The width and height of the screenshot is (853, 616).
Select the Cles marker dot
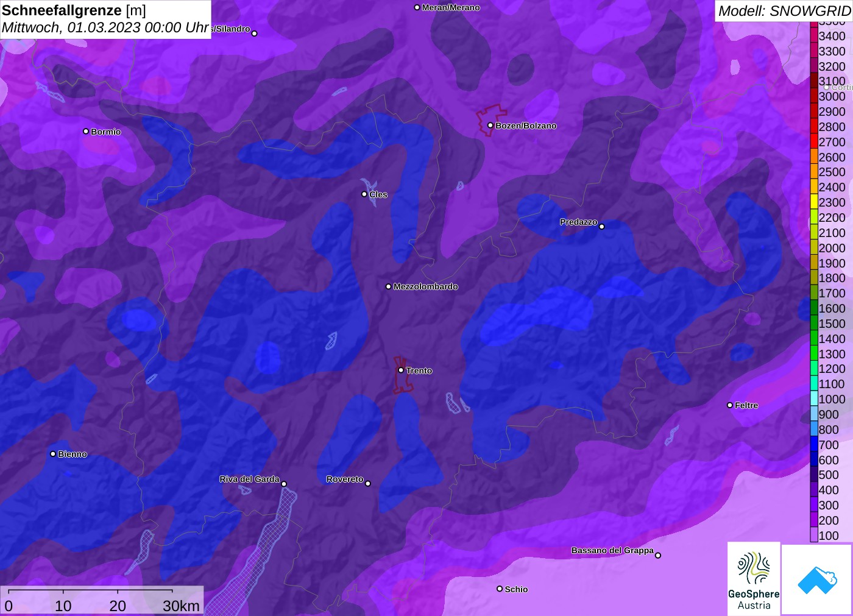coord(364,194)
